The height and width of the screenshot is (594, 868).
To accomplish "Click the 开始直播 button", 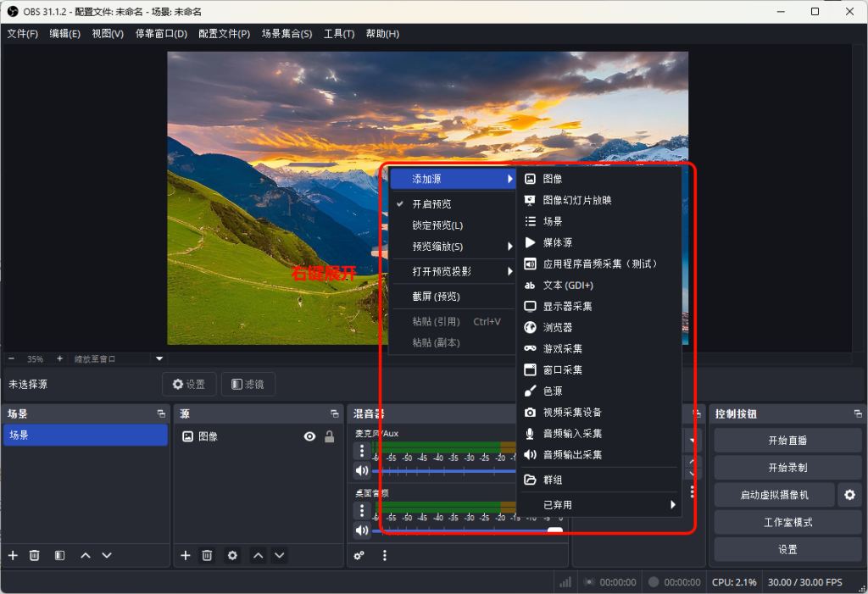I will pyautogui.click(x=786, y=439).
